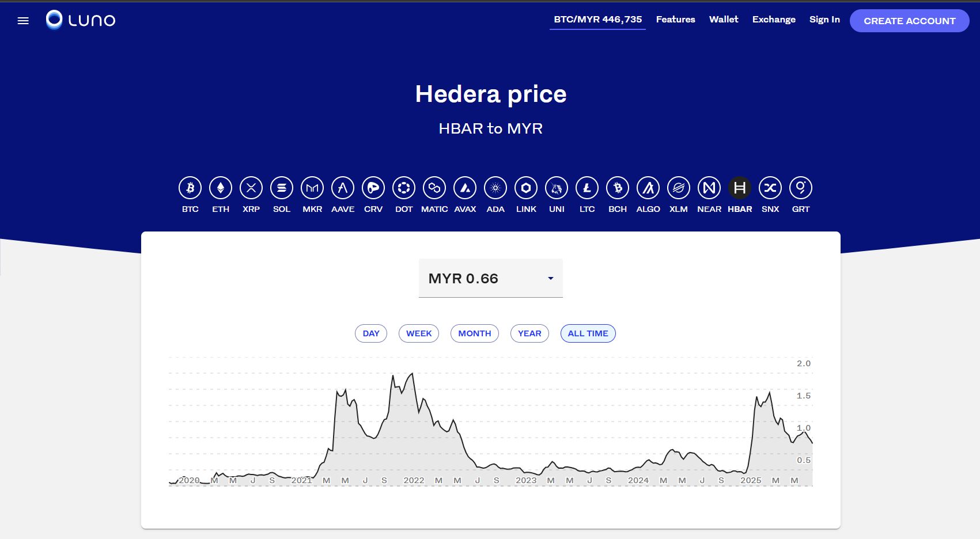Select the MATIC coin icon

pos(434,188)
